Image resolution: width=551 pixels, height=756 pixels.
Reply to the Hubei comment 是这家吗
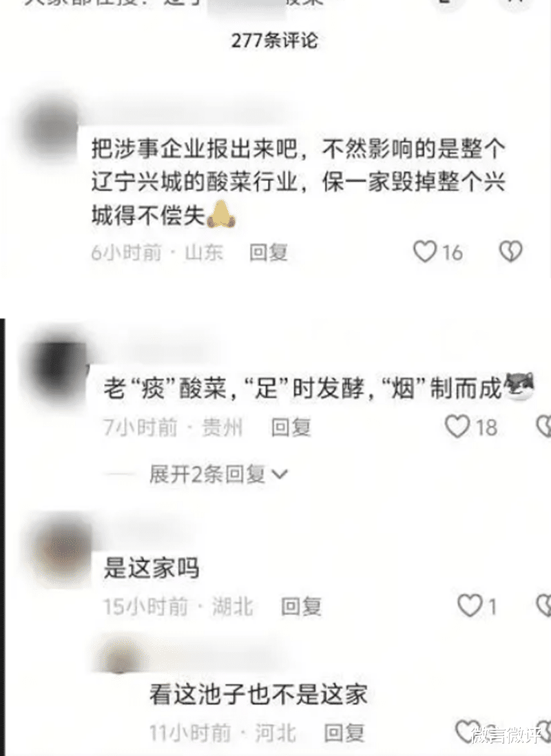coord(302,606)
